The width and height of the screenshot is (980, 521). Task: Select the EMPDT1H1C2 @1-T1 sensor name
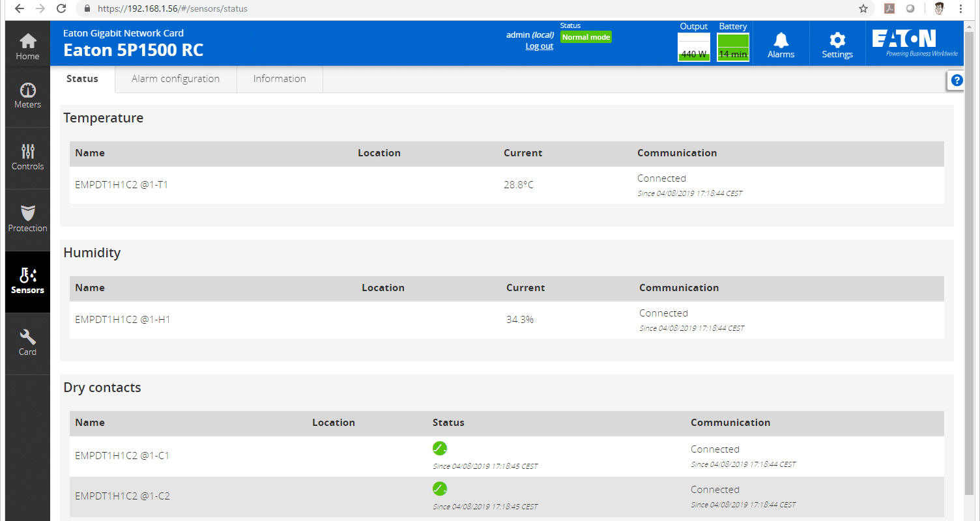(x=121, y=185)
